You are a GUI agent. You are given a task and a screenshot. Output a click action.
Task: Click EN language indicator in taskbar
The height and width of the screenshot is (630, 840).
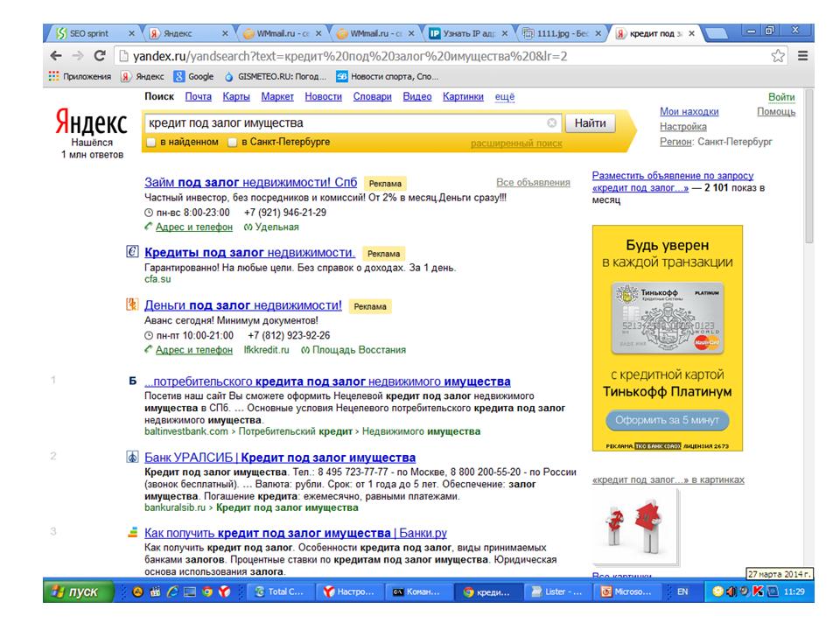click(x=682, y=591)
